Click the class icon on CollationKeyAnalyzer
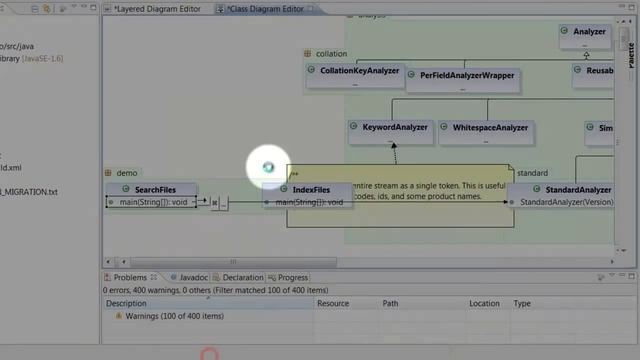 point(311,70)
